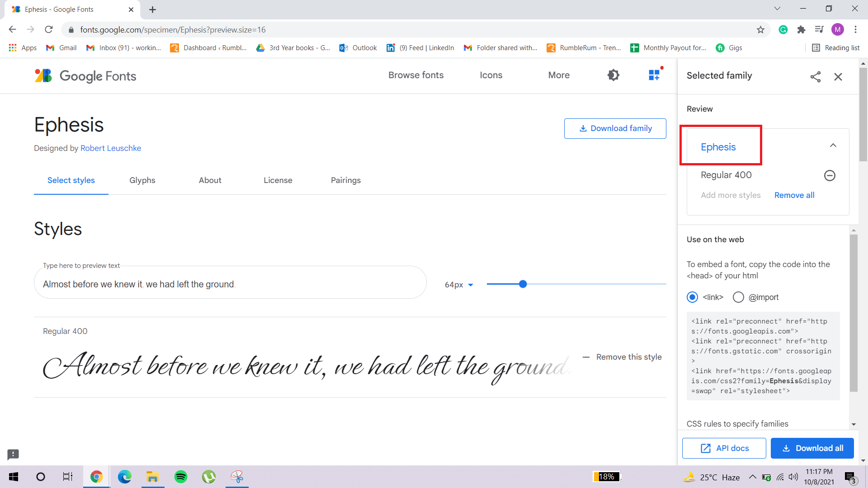Open the media control icon in Chrome toolbar
This screenshot has height=488, width=868.
[x=819, y=30]
